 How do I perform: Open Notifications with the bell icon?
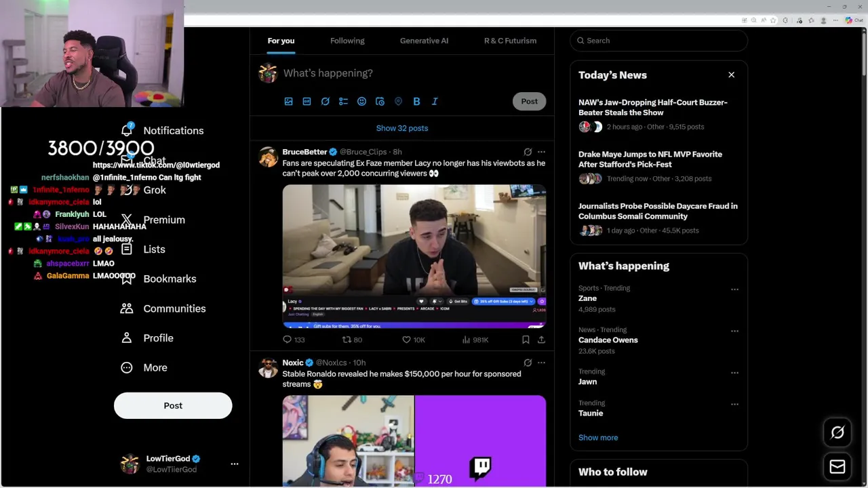[x=127, y=129]
